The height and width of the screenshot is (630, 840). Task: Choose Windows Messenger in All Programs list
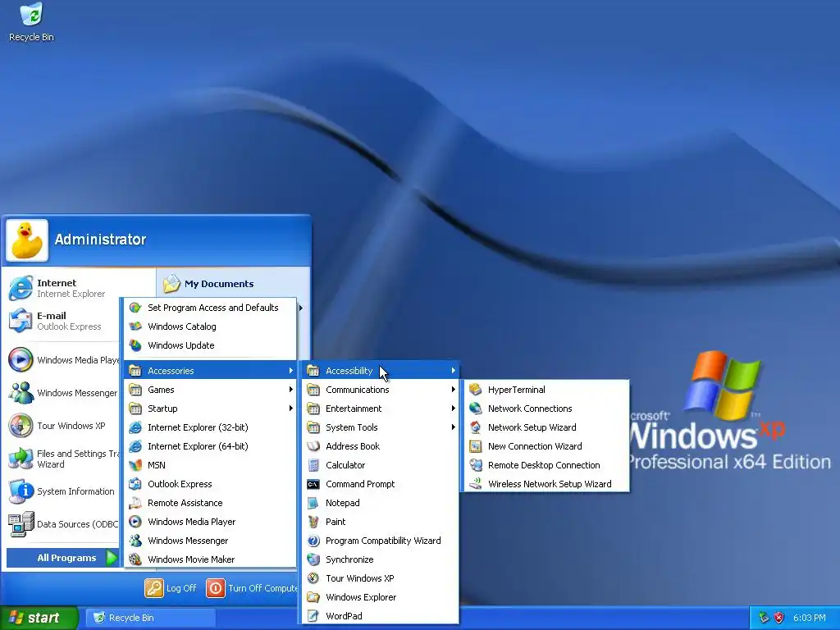210,541
